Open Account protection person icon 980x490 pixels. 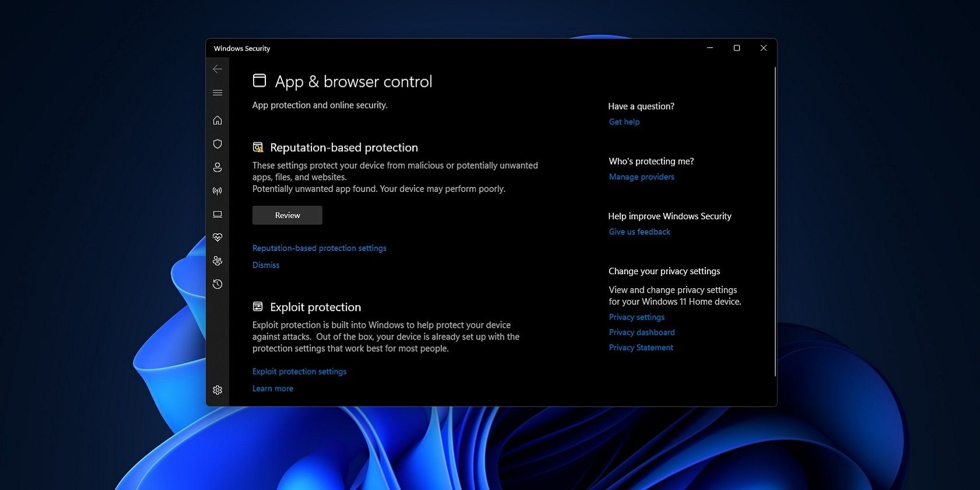218,167
